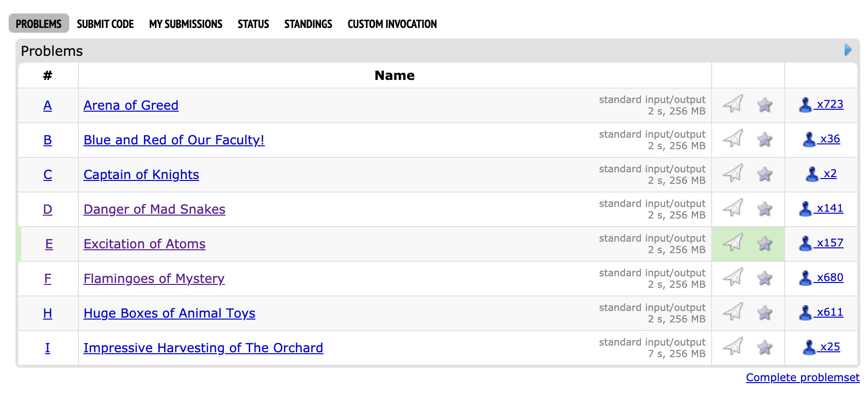Star the Excitation of Atoms problem
The image size is (868, 411).
point(765,244)
